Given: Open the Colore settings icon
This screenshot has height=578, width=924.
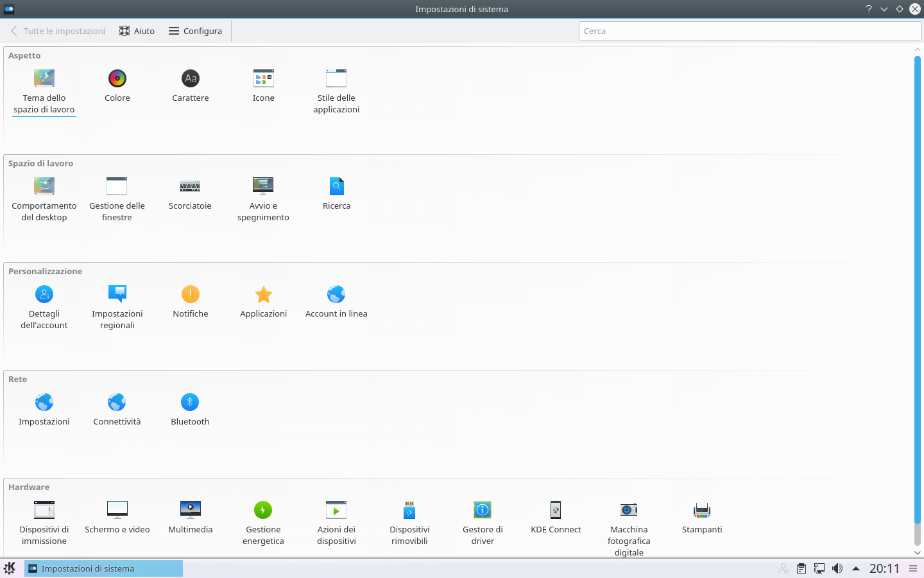Looking at the screenshot, I should 117,79.
